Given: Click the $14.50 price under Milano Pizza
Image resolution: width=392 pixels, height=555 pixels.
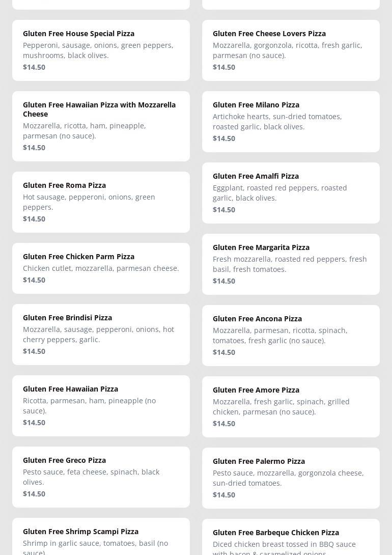Looking at the screenshot, I should click(224, 138).
